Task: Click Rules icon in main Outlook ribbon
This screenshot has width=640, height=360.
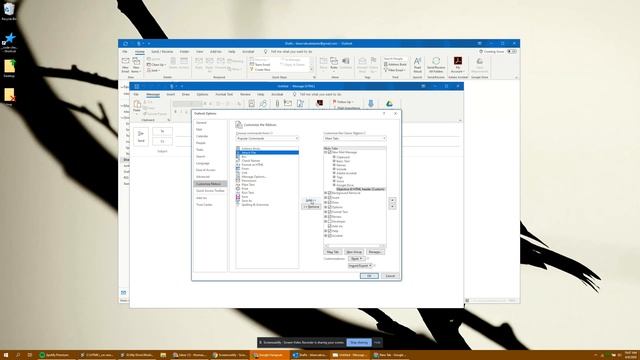Action: tap(334, 63)
